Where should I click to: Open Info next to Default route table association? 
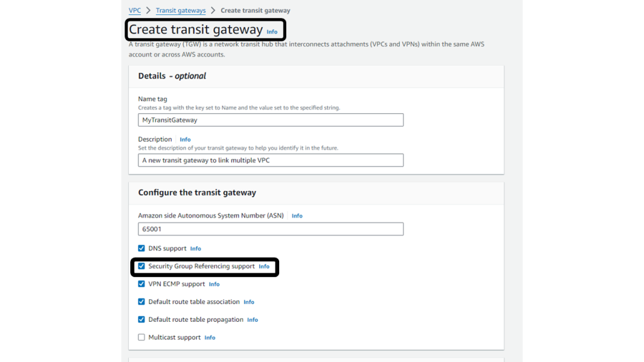pyautogui.click(x=248, y=302)
